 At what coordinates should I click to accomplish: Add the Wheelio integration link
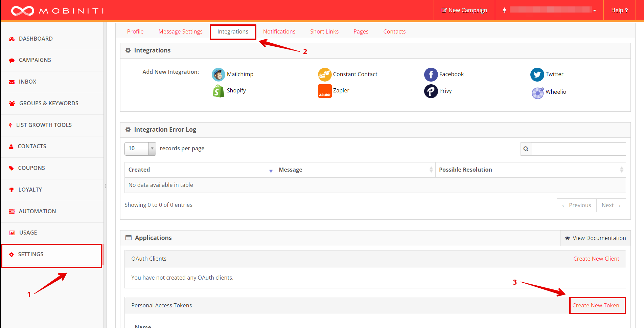click(x=556, y=92)
